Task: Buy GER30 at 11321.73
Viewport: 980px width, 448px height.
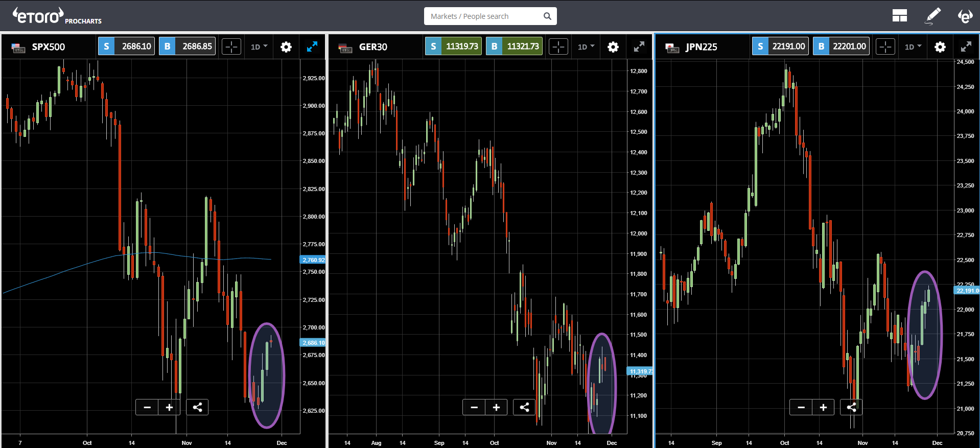Action: pyautogui.click(x=514, y=46)
